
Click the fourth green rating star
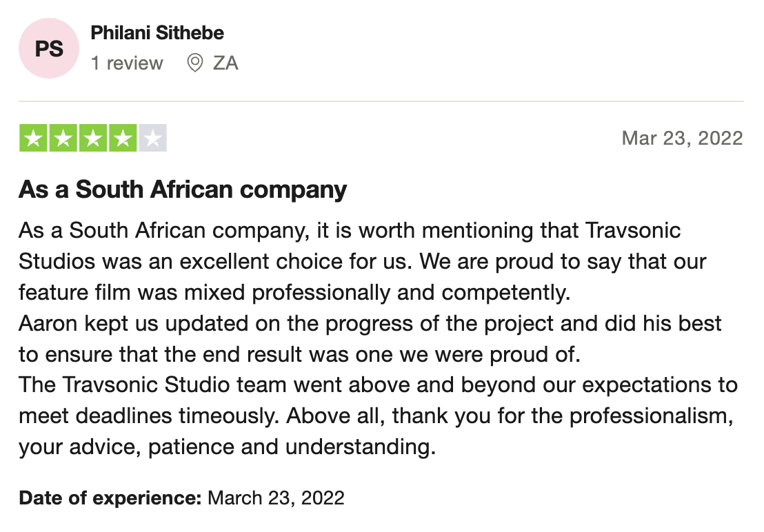click(x=123, y=139)
